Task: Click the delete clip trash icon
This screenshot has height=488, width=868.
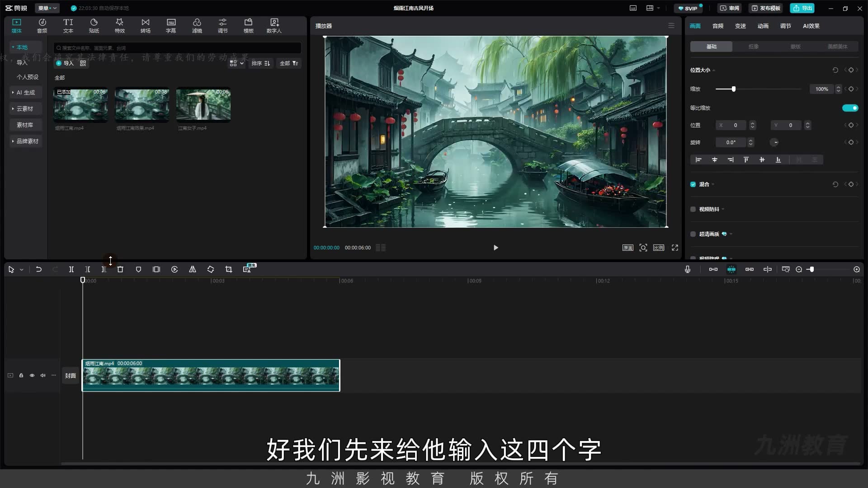Action: tap(120, 269)
